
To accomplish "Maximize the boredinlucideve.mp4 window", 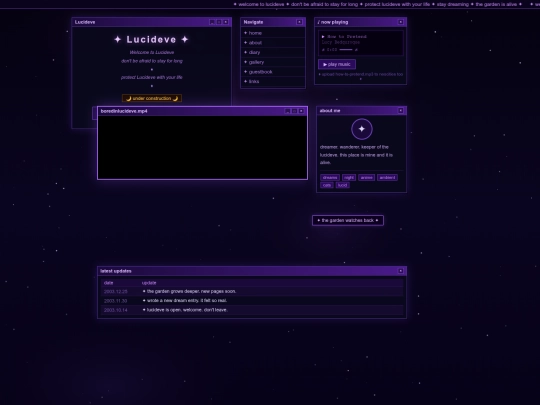I will pos(294,111).
